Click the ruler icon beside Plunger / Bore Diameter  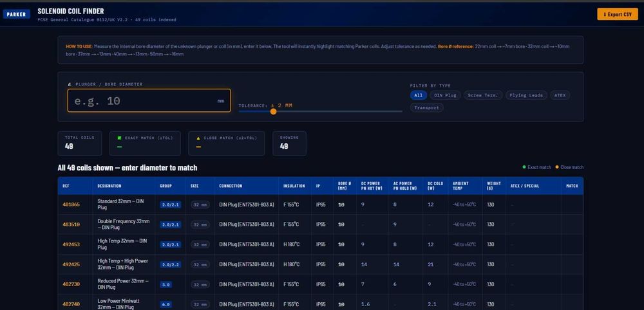70,84
